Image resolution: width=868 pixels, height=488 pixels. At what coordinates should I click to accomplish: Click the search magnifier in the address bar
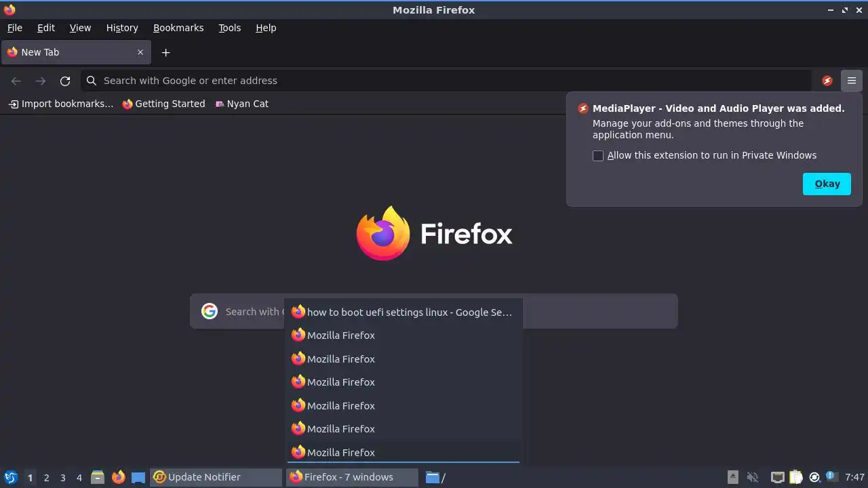pos(92,81)
